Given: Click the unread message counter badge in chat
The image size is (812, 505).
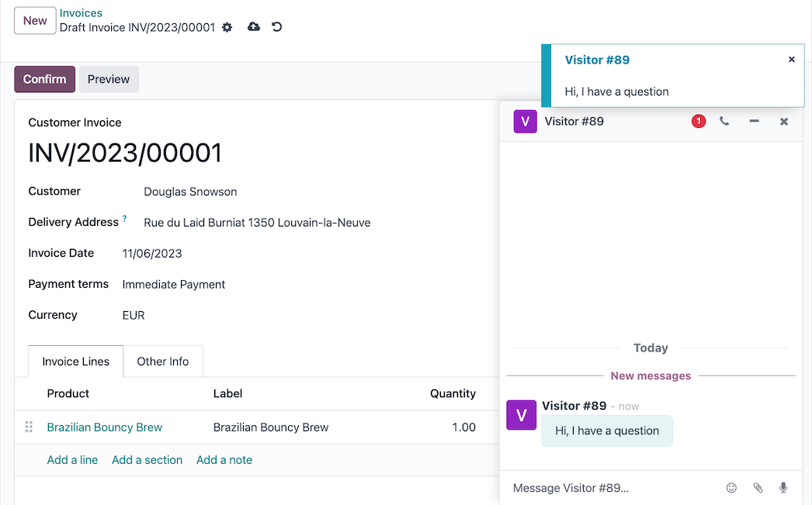Looking at the screenshot, I should point(698,121).
